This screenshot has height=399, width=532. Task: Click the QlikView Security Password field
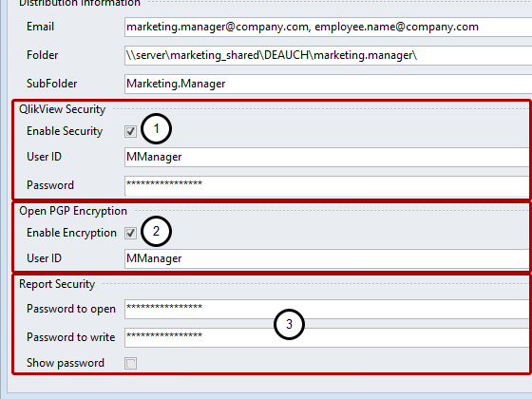pyautogui.click(x=328, y=185)
